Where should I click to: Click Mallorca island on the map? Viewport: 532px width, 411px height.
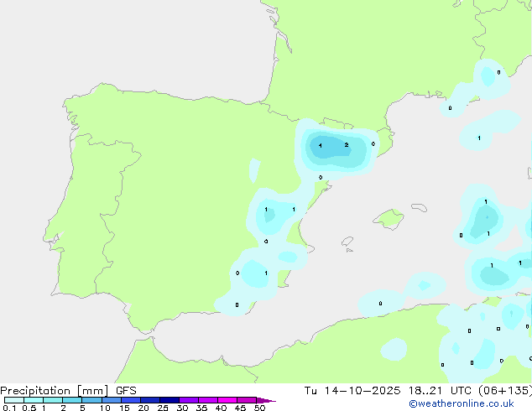[x=389, y=219]
